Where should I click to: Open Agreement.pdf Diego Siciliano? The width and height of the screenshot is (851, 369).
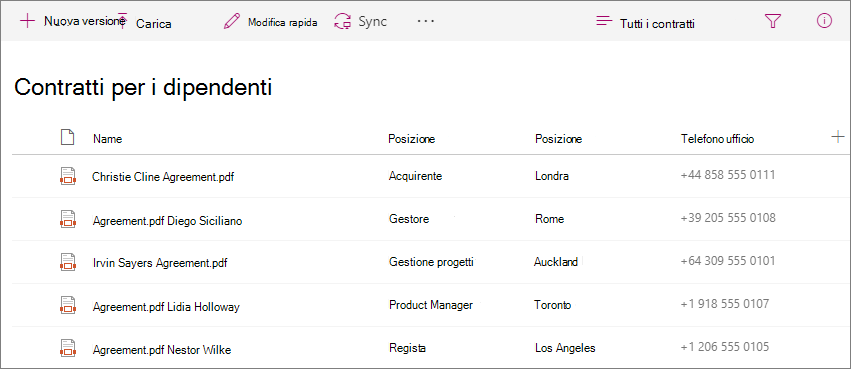(167, 221)
